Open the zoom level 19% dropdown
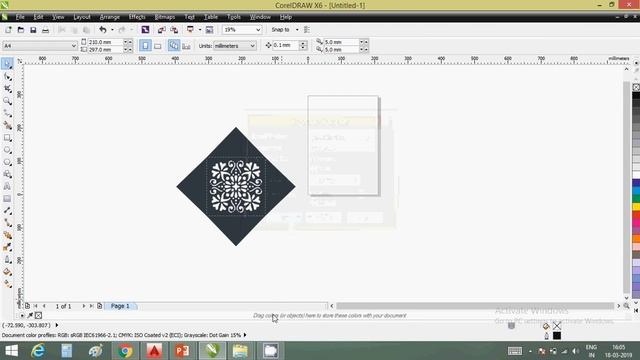This screenshot has width=640, height=360. tap(258, 30)
